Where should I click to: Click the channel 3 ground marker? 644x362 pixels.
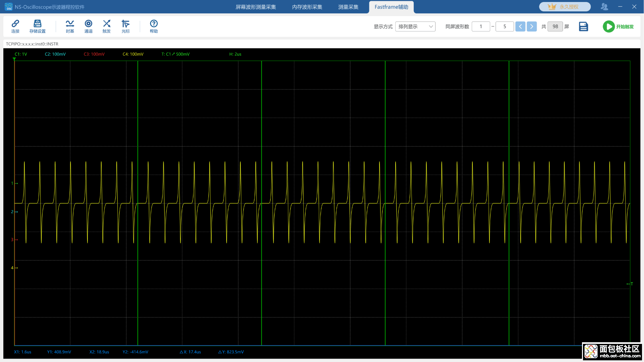tap(14, 240)
